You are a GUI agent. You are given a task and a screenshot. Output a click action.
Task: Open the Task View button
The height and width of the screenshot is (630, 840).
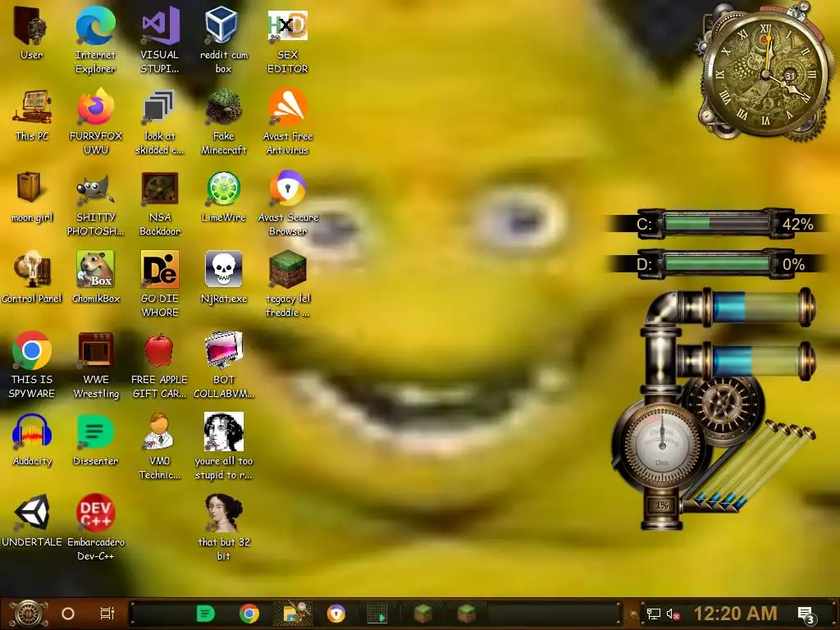click(107, 614)
